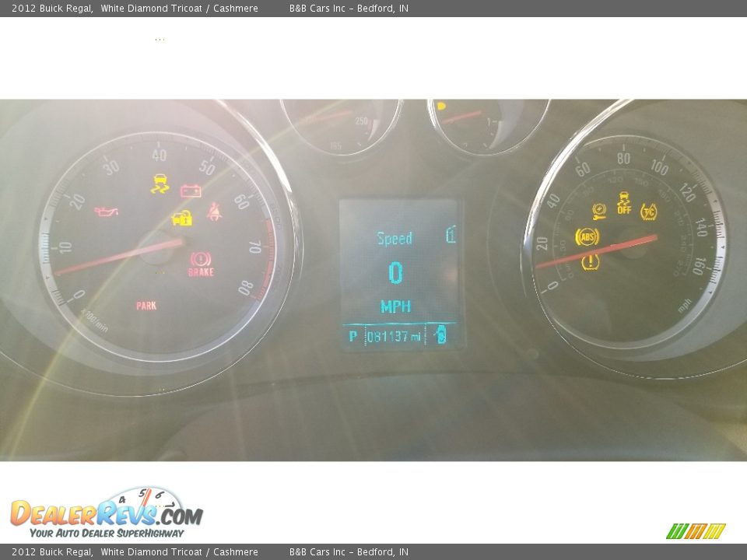
Task: Click the yellow car security lock icon
Action: (x=182, y=218)
